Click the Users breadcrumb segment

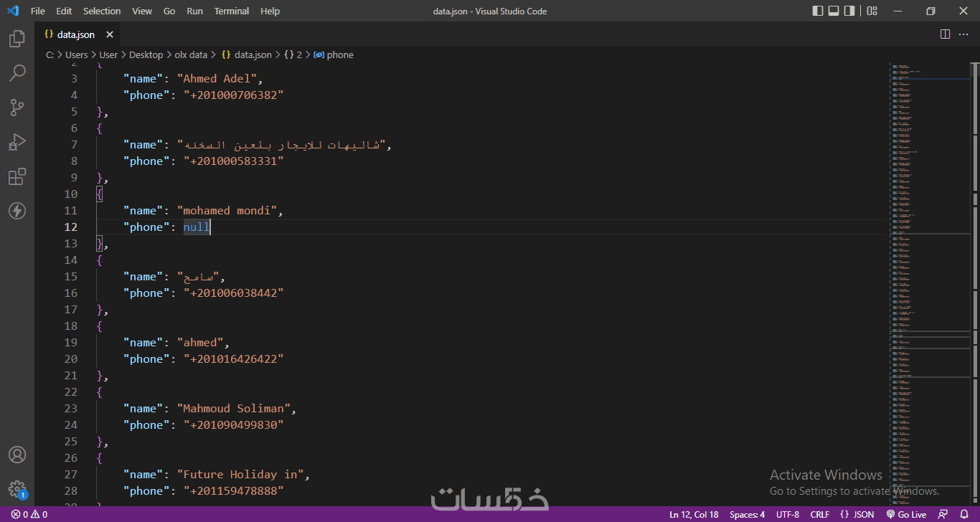coord(76,54)
